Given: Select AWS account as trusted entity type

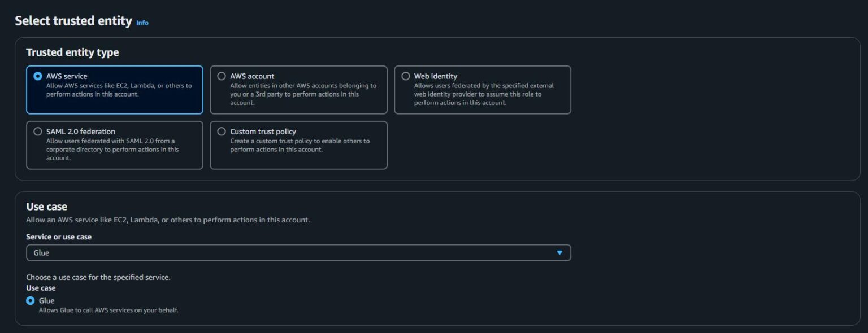Looking at the screenshot, I should [221, 76].
